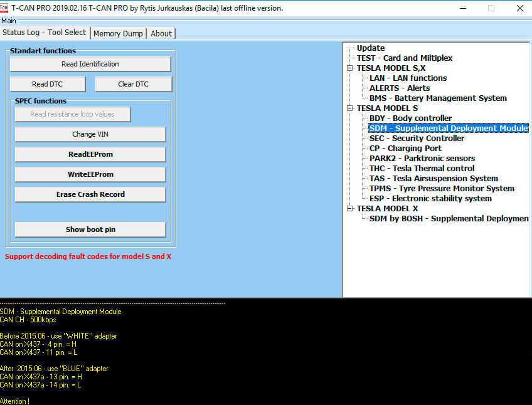Screen dimensions: 532x405
Task: Select TEST - Card and Miltiplex item
Action: pos(405,58)
